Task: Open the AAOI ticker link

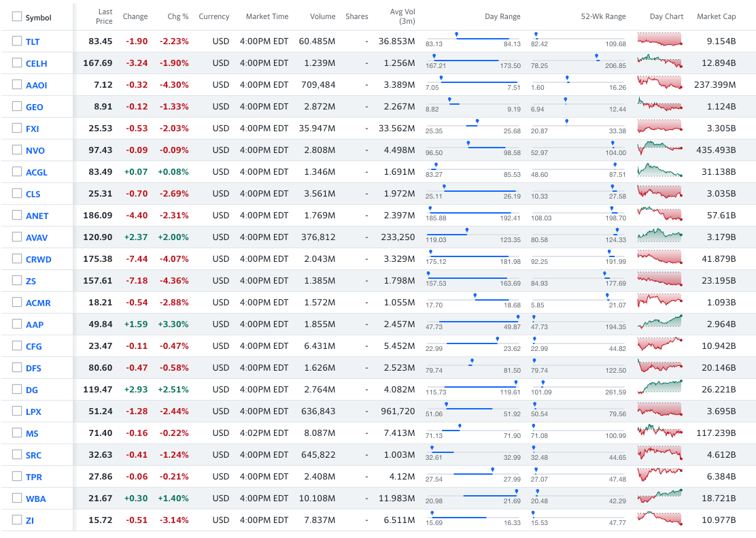Action: [x=37, y=86]
